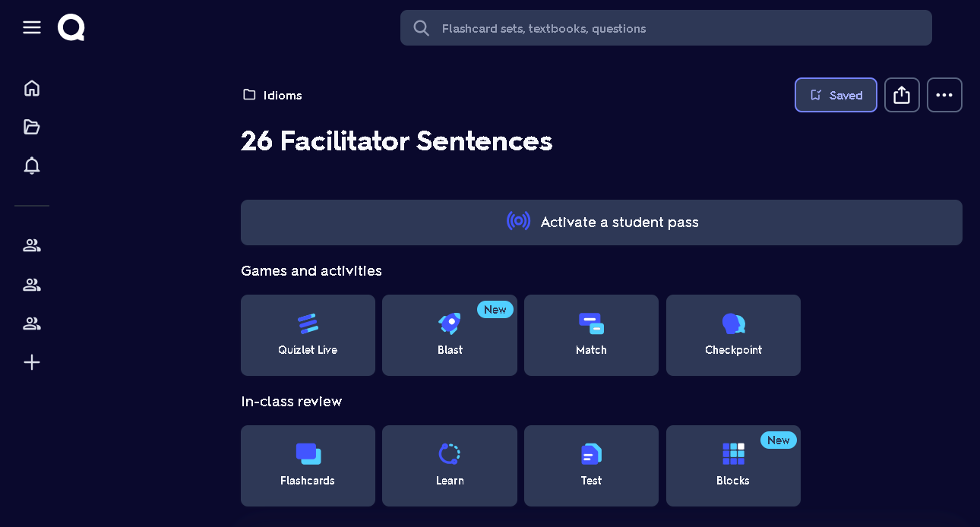The width and height of the screenshot is (980, 527).
Task: Toggle the Saved bookmark button
Action: pos(836,95)
